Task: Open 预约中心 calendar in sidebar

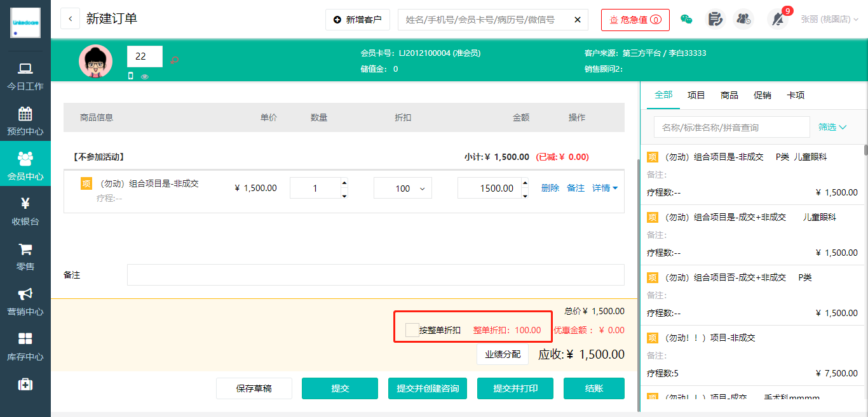Action: (x=25, y=122)
